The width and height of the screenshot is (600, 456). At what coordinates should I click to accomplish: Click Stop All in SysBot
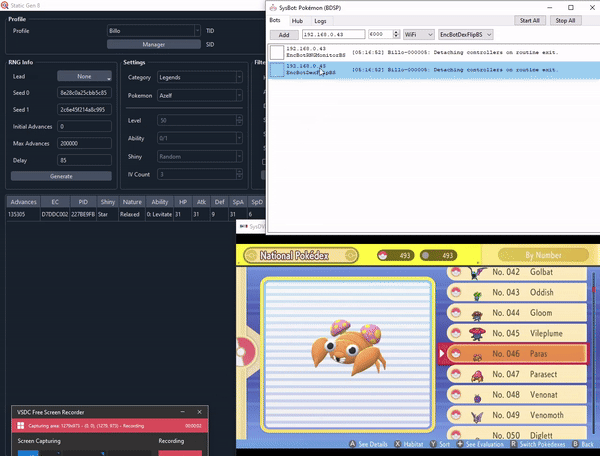(x=565, y=21)
